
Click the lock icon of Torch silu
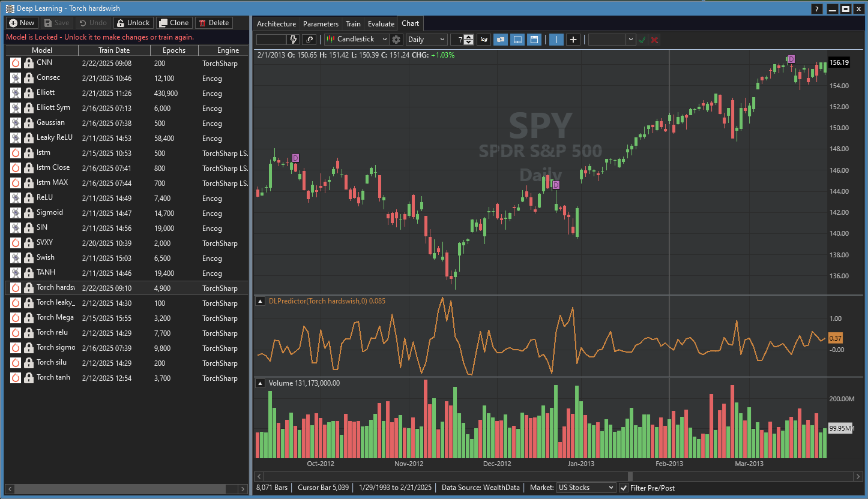[28, 363]
